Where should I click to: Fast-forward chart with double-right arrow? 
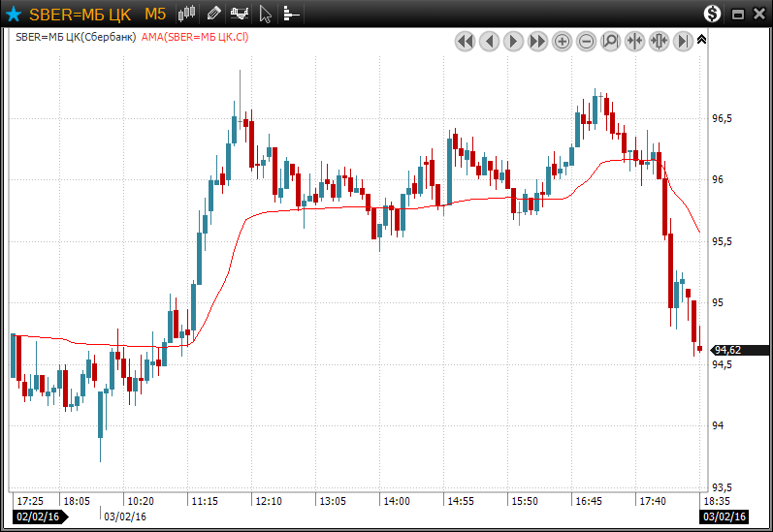coord(537,41)
